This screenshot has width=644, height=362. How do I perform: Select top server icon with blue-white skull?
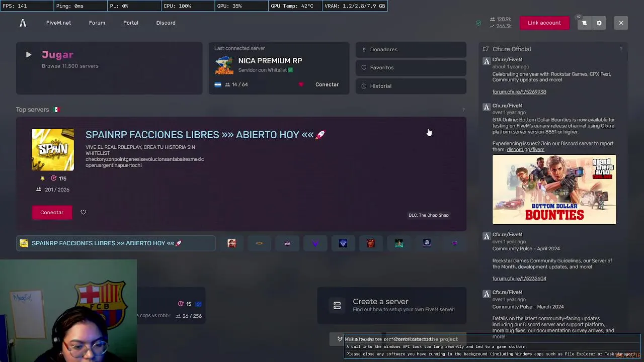(427, 243)
